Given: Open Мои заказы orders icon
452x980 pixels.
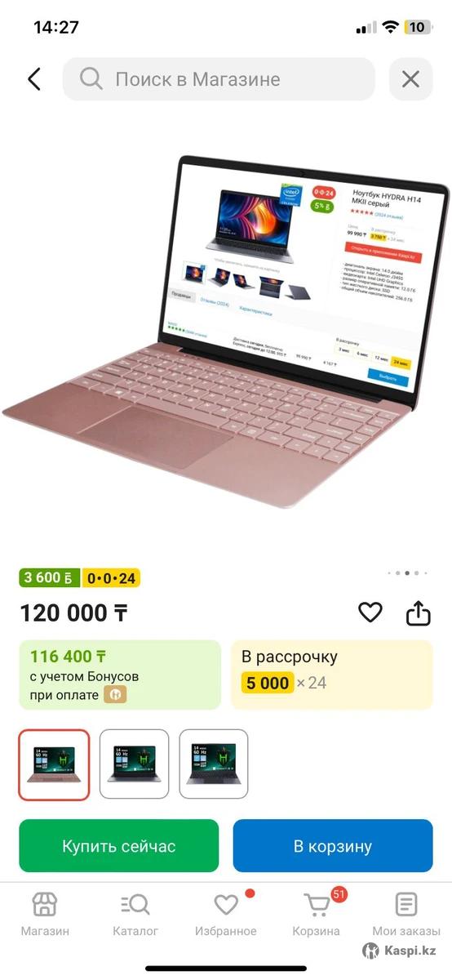Looking at the screenshot, I should click(406, 915).
